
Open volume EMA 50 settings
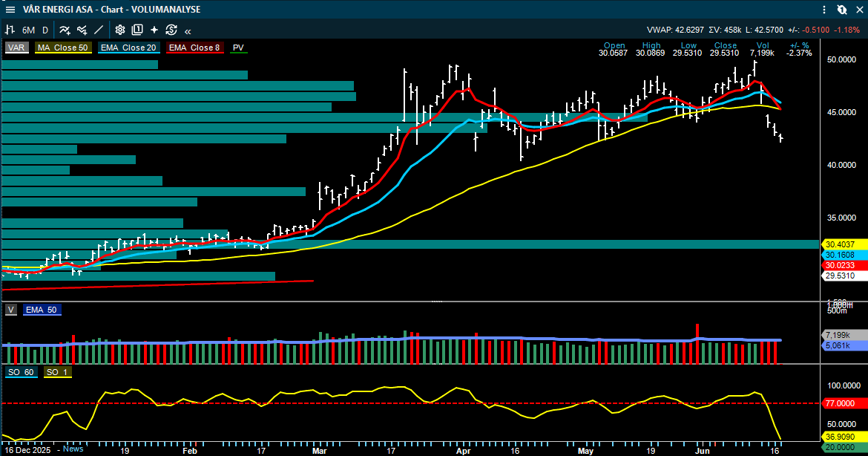click(x=42, y=310)
